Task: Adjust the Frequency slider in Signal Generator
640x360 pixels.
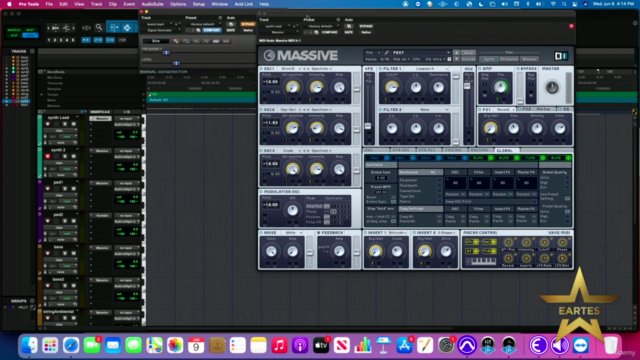Action: (x=166, y=53)
